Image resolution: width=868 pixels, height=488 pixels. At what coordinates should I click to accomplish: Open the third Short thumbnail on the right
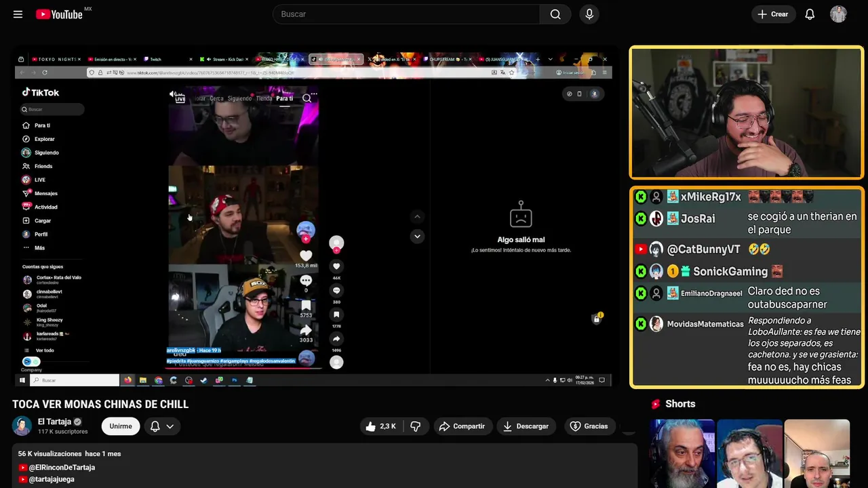[816, 453]
